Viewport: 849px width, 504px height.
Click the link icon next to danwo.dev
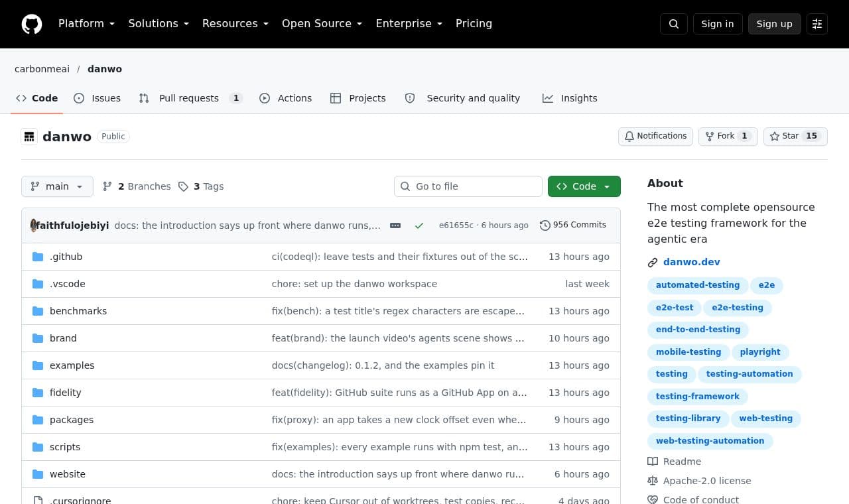(x=653, y=263)
